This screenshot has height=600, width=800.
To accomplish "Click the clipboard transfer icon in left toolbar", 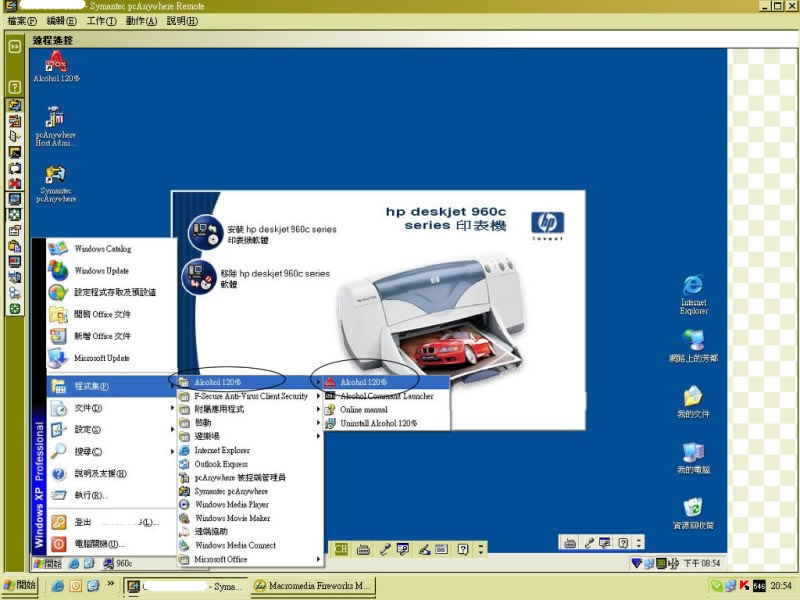I will pos(15,246).
